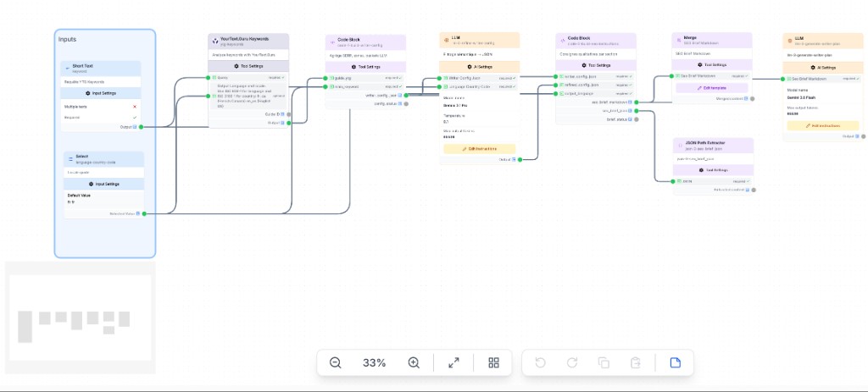Undo the last canvas action
This screenshot has height=392, width=868.
(540, 362)
